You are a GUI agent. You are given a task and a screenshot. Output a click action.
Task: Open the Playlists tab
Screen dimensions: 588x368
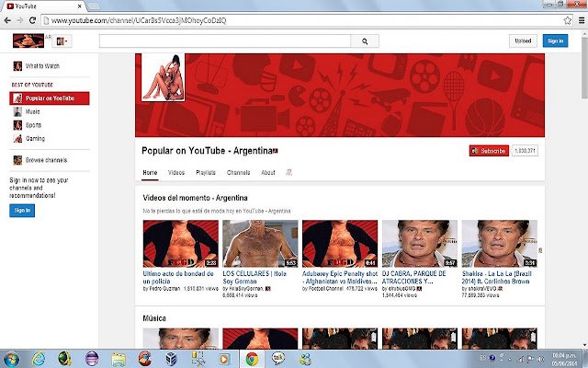(206, 172)
